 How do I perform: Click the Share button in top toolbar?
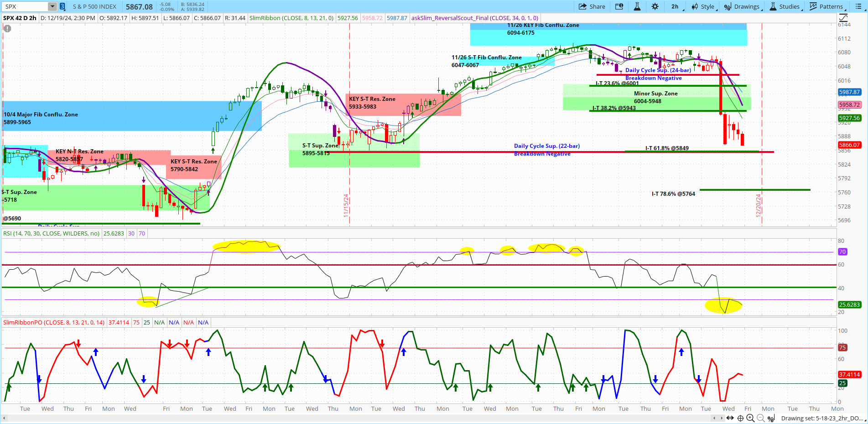592,6
